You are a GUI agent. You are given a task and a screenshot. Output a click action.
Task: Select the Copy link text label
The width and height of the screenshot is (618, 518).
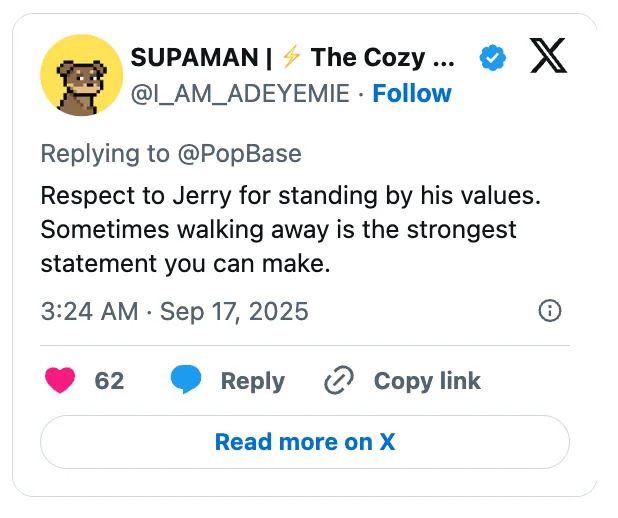(x=427, y=381)
